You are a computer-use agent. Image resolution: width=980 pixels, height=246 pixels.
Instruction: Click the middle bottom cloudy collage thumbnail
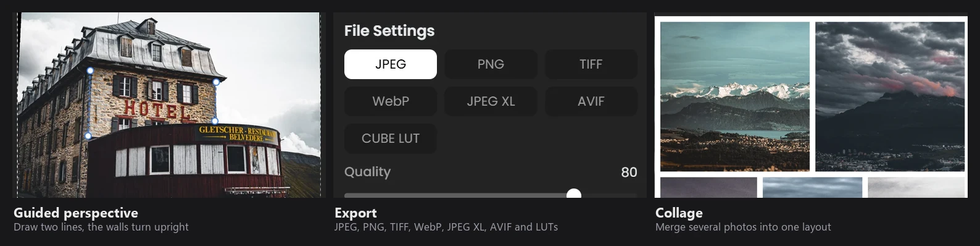(x=812, y=187)
